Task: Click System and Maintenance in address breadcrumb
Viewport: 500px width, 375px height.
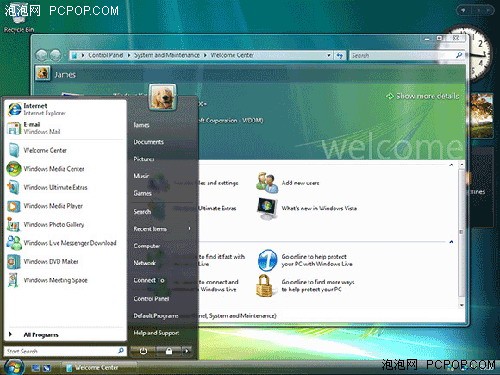Action: 167,55
